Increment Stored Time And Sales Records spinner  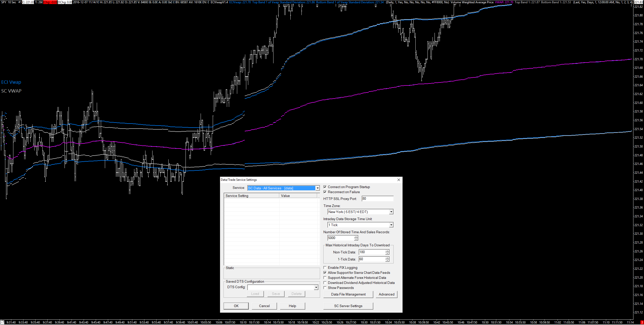coord(356,237)
